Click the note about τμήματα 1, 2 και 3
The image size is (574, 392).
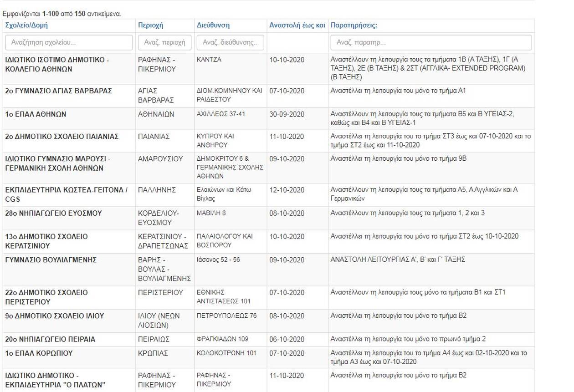point(408,213)
